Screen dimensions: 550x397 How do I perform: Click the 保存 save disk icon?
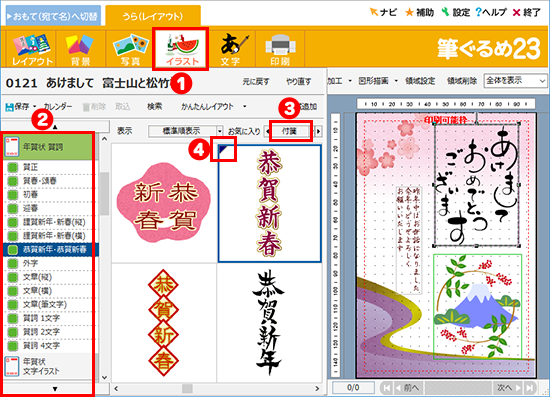[9, 107]
